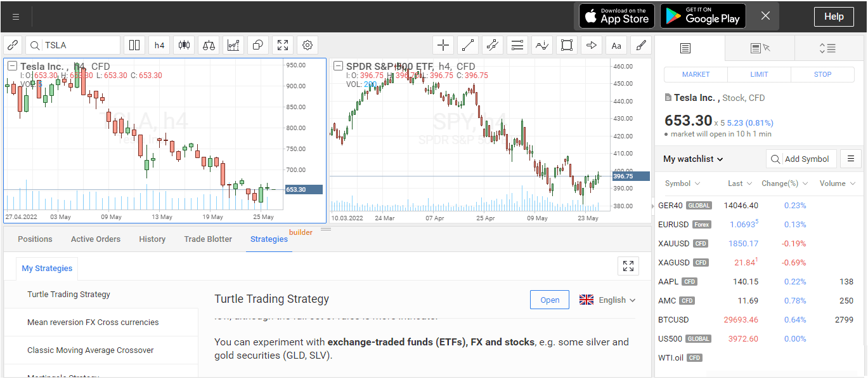Click the overlapping shapes template icon
The height and width of the screenshot is (379, 868).
tap(258, 45)
